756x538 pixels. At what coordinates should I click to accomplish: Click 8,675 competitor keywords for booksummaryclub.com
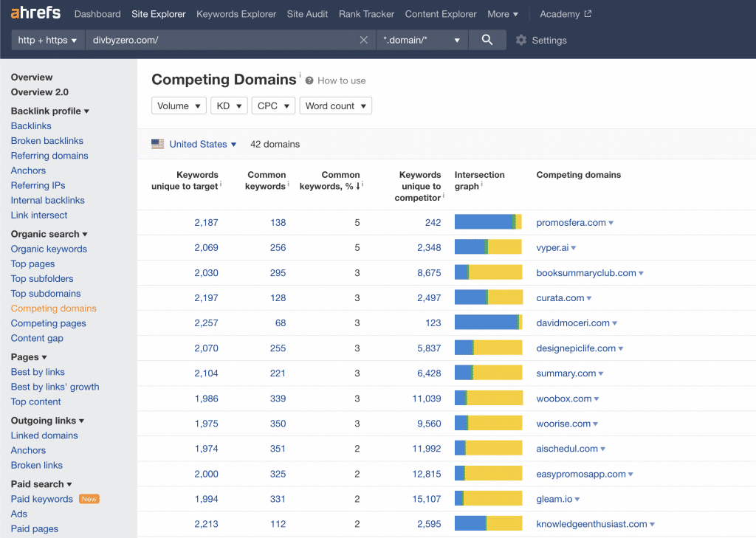pyautogui.click(x=429, y=273)
